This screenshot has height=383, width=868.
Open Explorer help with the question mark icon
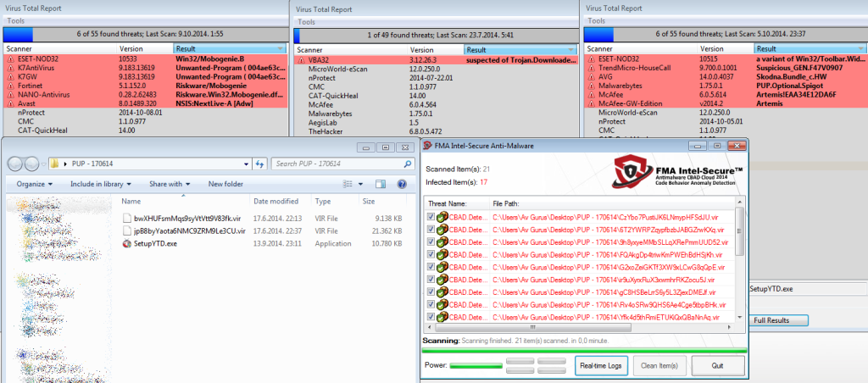pyautogui.click(x=402, y=184)
